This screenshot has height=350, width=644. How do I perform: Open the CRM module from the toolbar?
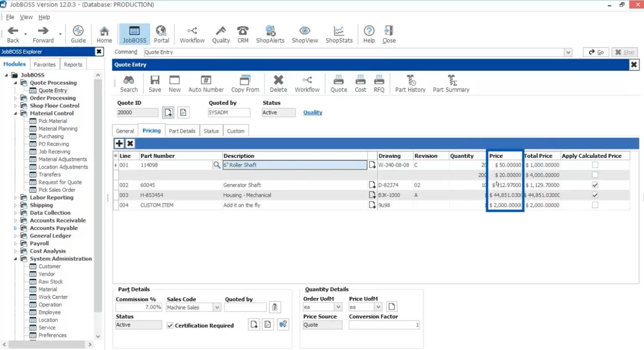click(243, 33)
